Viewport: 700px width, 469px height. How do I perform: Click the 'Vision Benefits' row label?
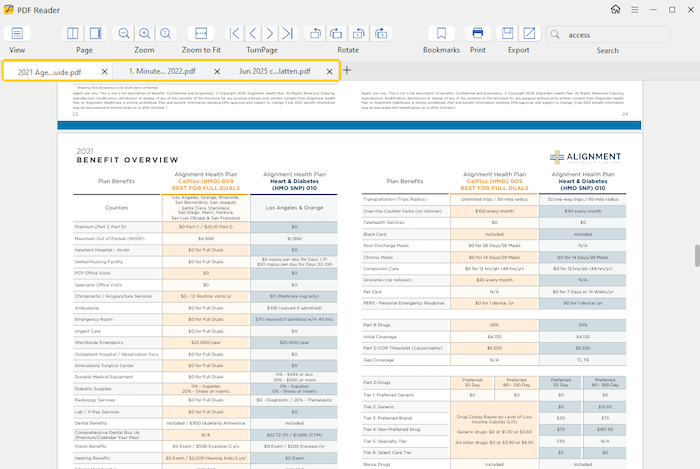pyautogui.click(x=91, y=446)
